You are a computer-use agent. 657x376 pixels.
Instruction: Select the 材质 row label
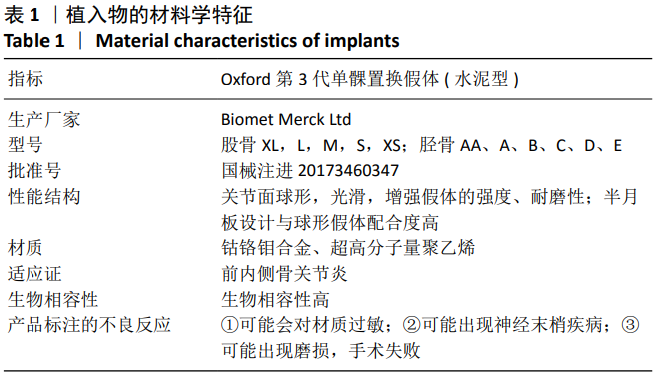click(x=25, y=248)
